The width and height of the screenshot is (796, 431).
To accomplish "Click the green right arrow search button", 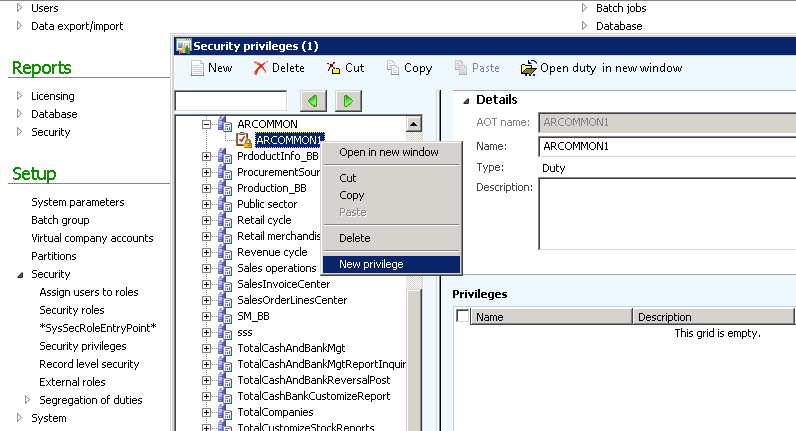I will click(348, 101).
